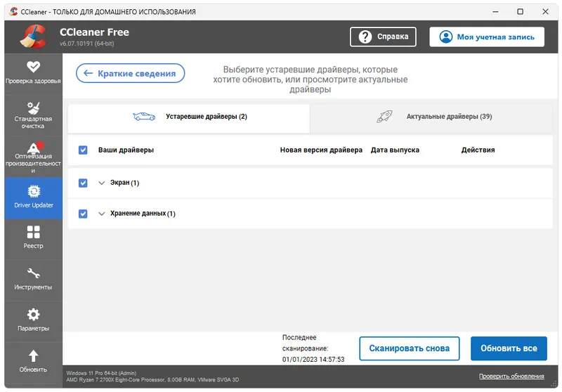Toggle the 'Ваши драйверы' select-all checkbox

point(83,150)
